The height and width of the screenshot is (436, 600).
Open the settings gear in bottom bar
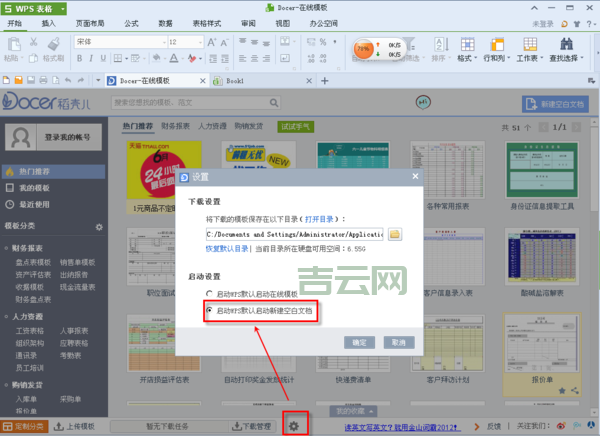294,426
